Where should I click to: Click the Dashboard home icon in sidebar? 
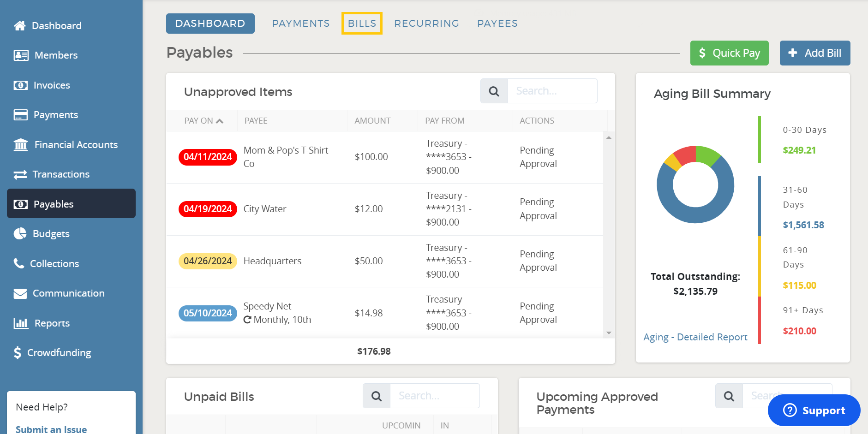(20, 26)
